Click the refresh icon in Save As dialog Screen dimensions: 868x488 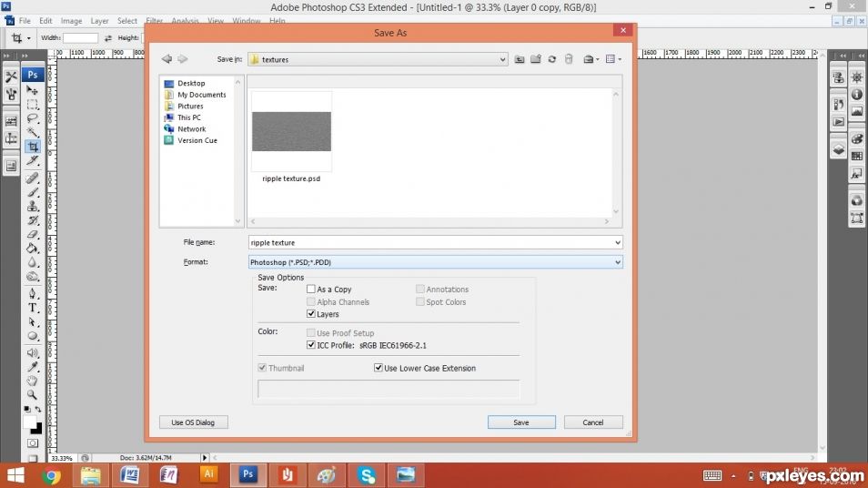point(552,59)
